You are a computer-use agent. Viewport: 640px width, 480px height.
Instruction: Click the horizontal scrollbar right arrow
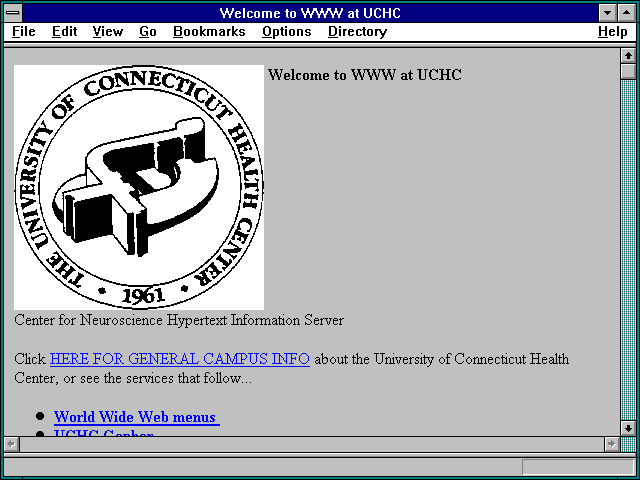tap(611, 444)
